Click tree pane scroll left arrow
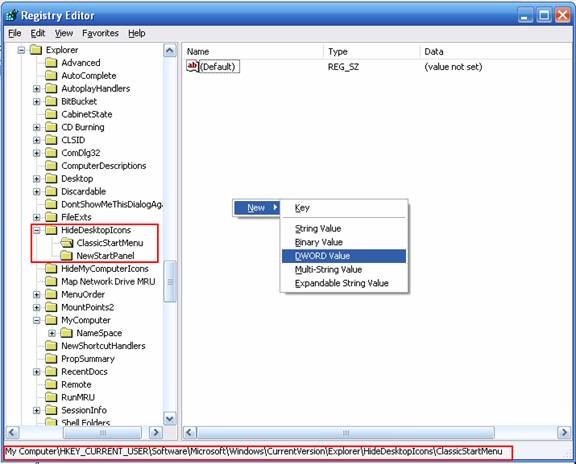 pos(12,432)
